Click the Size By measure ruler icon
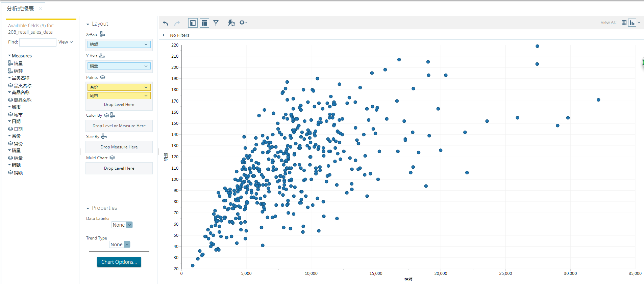 [x=104, y=136]
